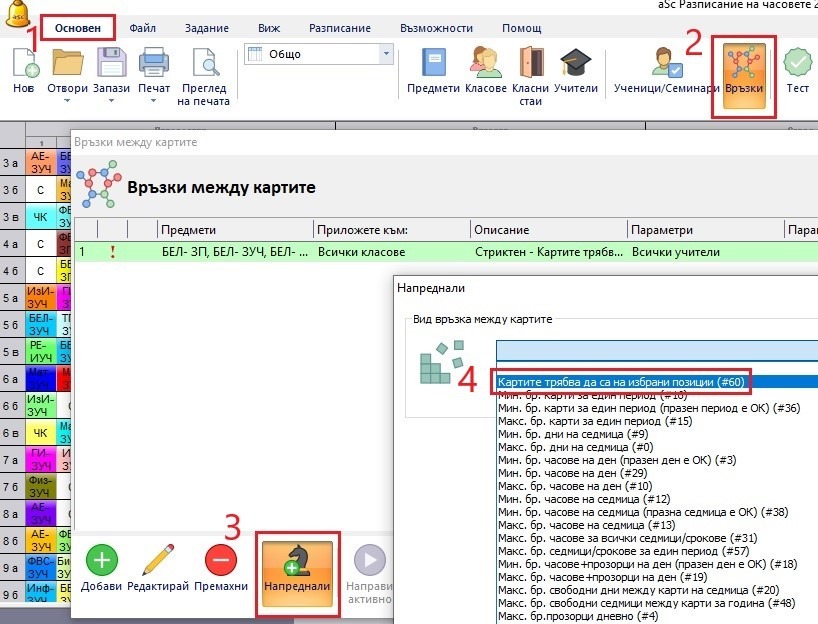Click the green Добави add button
This screenshot has width=818, height=624.
coord(102,560)
